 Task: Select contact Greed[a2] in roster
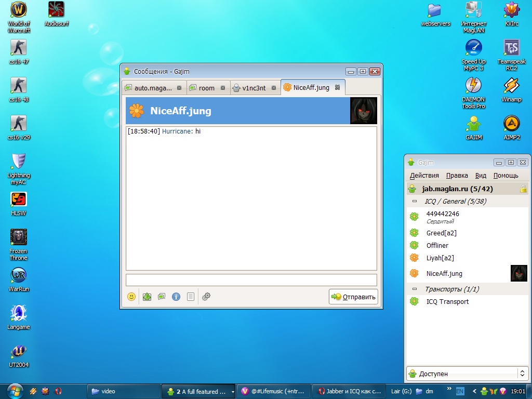[x=441, y=233]
